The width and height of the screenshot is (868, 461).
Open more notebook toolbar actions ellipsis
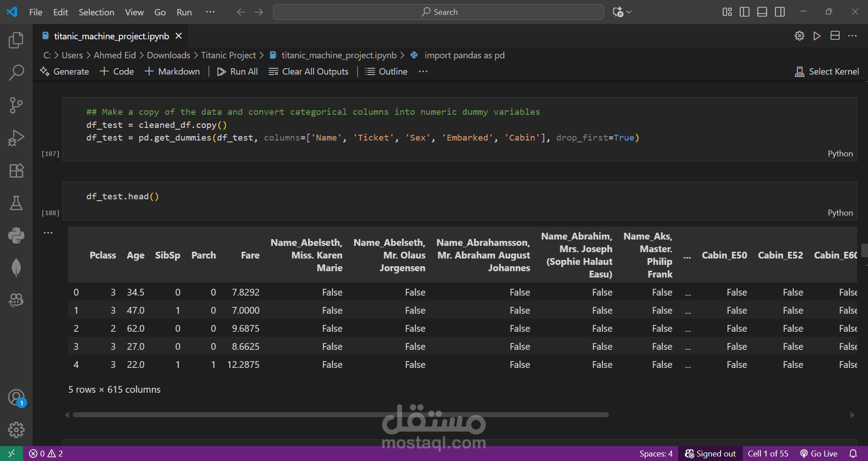click(x=423, y=71)
